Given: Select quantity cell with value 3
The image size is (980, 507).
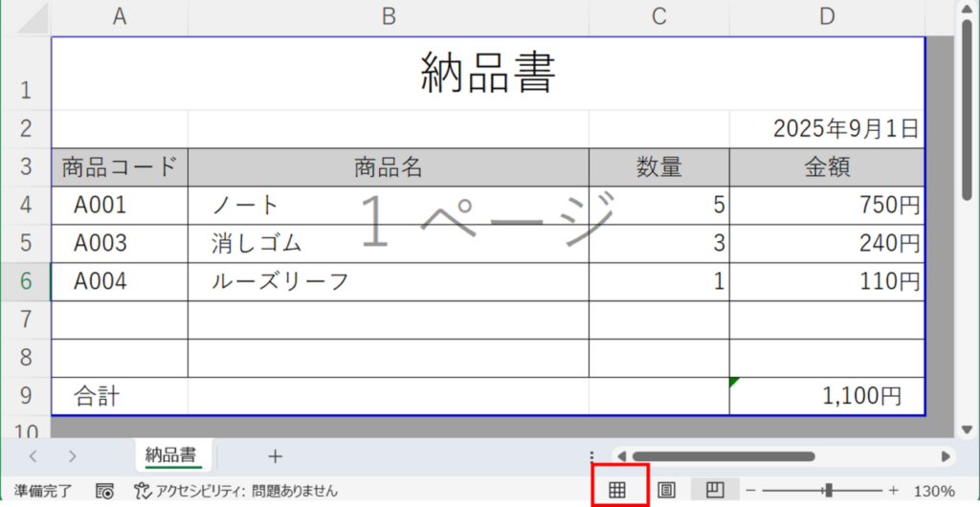Looking at the screenshot, I should tap(658, 244).
